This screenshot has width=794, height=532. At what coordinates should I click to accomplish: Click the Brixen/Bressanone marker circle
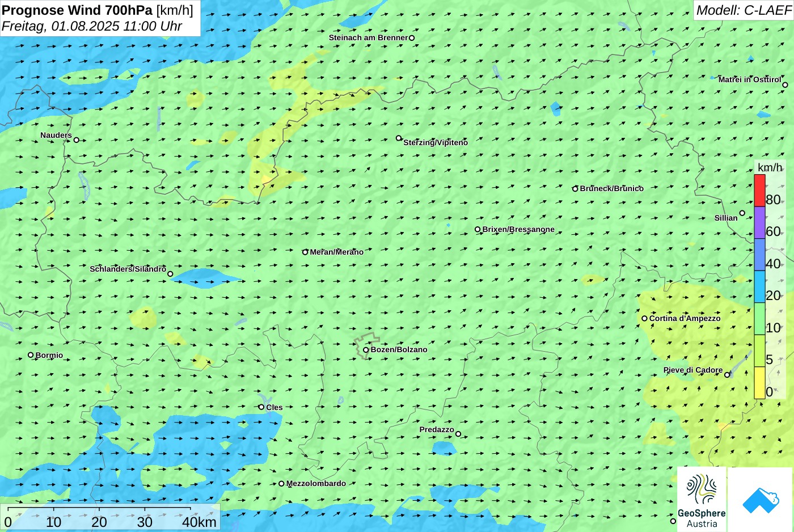[478, 230]
